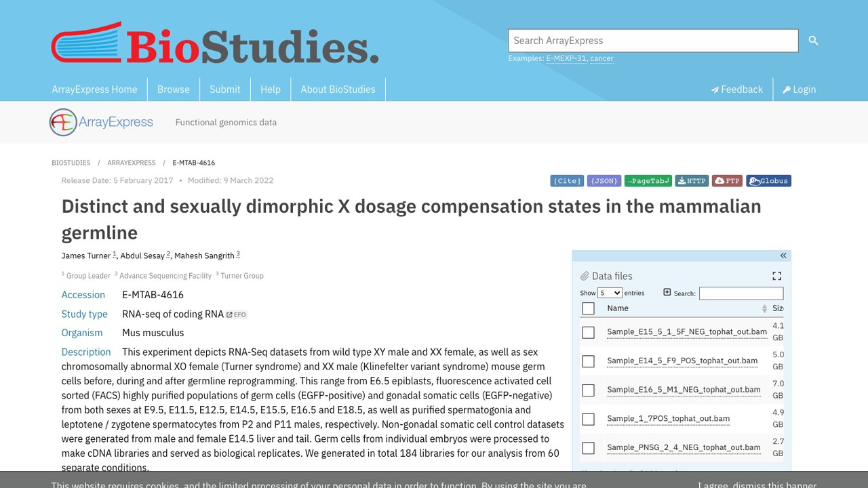Screen dimensions: 868x488
Task: Click the E-MEXP-31 example link
Action: [x=566, y=58]
